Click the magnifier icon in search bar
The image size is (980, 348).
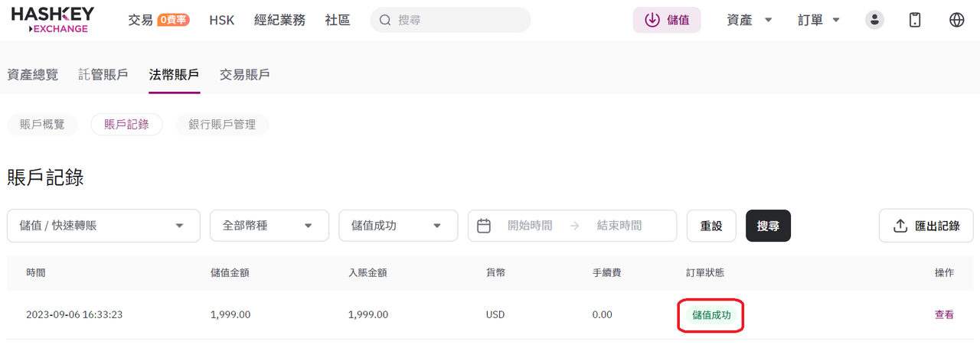tap(385, 20)
